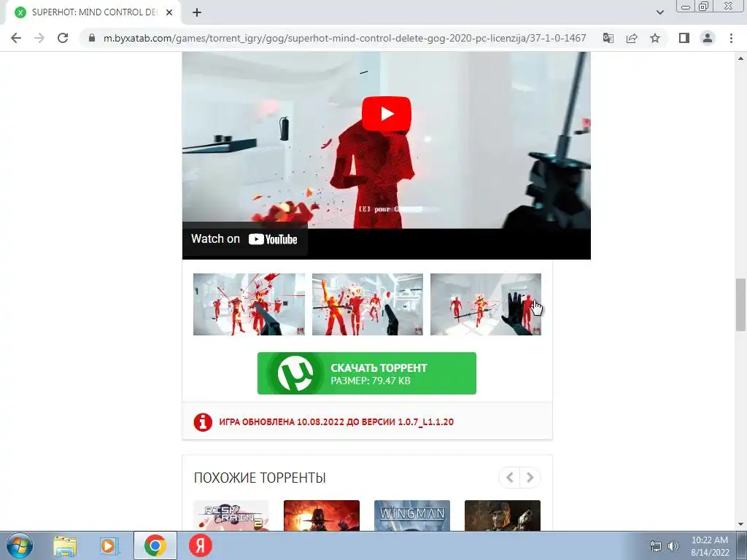Image resolution: width=747 pixels, height=560 pixels.
Task: Open the browser side panel
Action: click(x=684, y=38)
